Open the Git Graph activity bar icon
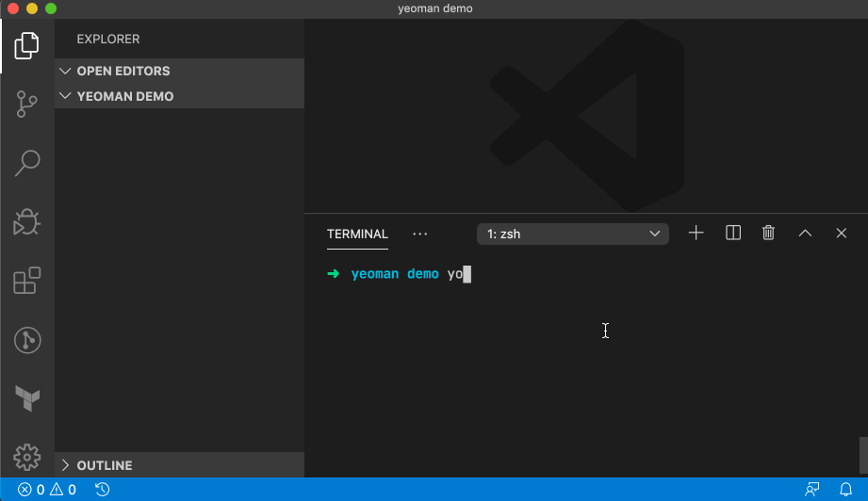Viewport: 868px width, 501px height. [27, 340]
